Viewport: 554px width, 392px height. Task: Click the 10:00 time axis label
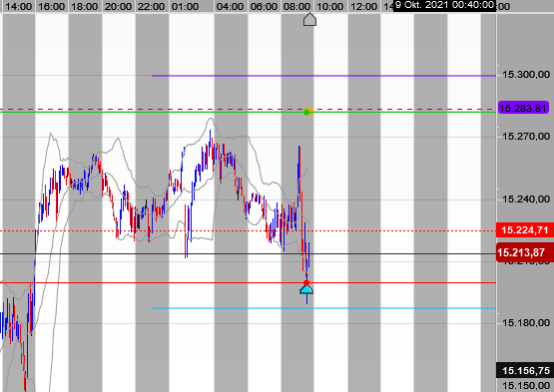(329, 6)
